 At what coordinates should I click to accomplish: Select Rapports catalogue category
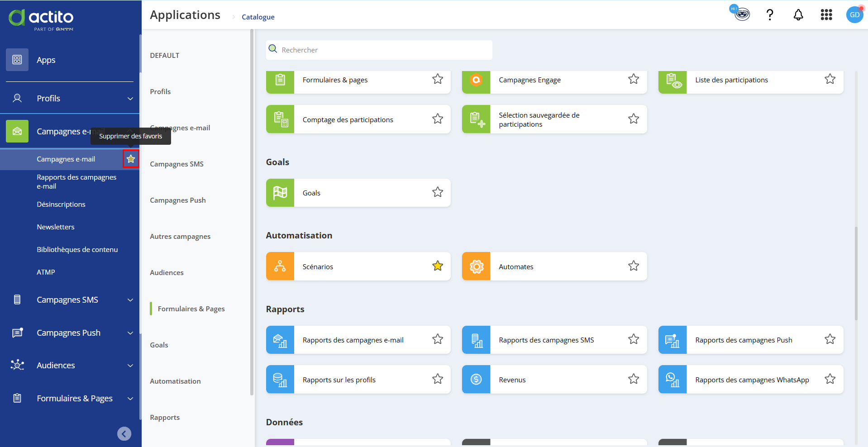click(165, 417)
